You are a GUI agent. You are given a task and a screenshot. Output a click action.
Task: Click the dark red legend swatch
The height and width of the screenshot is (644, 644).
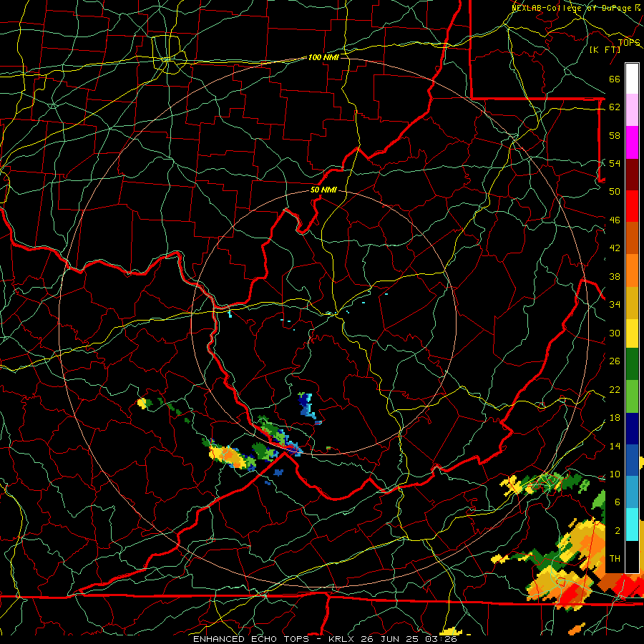click(632, 175)
